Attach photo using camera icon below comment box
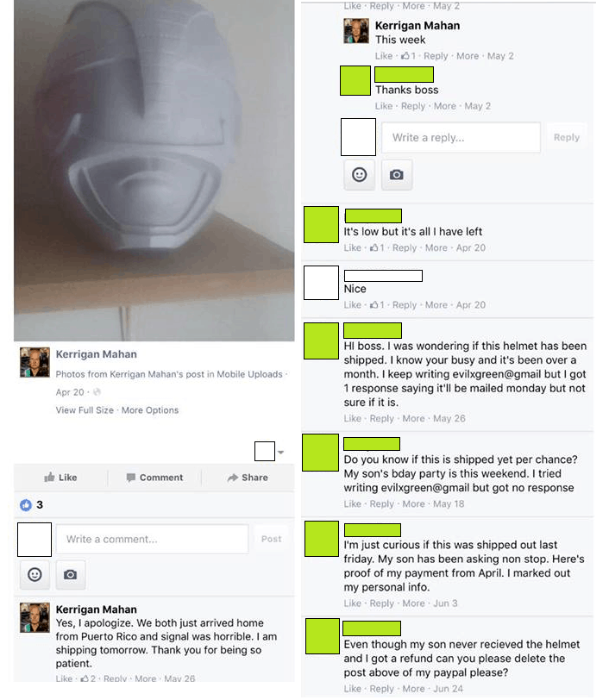 (x=70, y=574)
